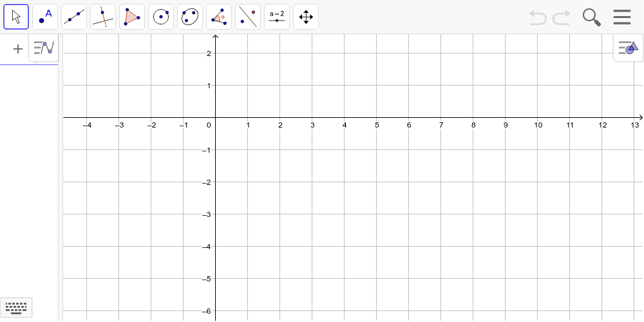Open the Graphics style bar

pyautogui.click(x=629, y=48)
